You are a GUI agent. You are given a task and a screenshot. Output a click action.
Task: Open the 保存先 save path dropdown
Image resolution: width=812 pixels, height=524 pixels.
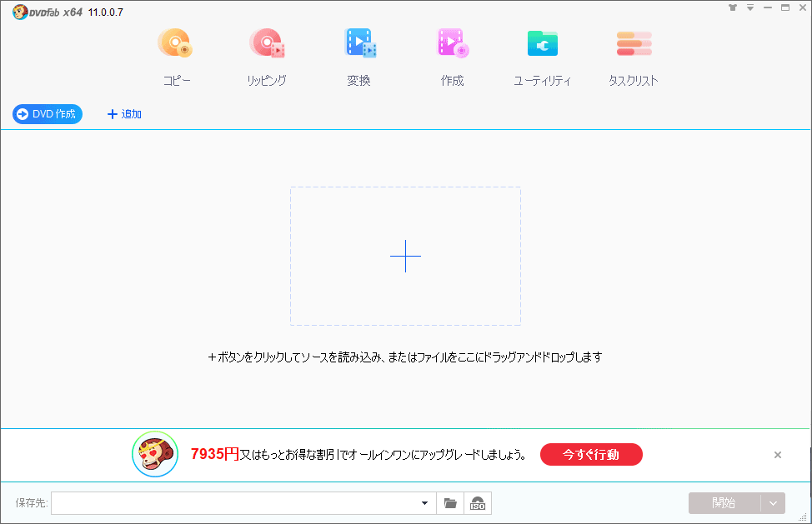pyautogui.click(x=424, y=503)
